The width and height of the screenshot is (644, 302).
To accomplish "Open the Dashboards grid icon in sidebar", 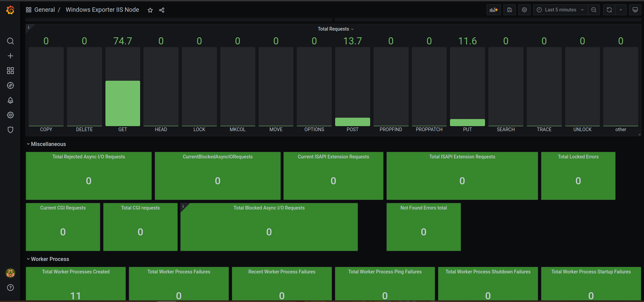I will click(x=10, y=71).
